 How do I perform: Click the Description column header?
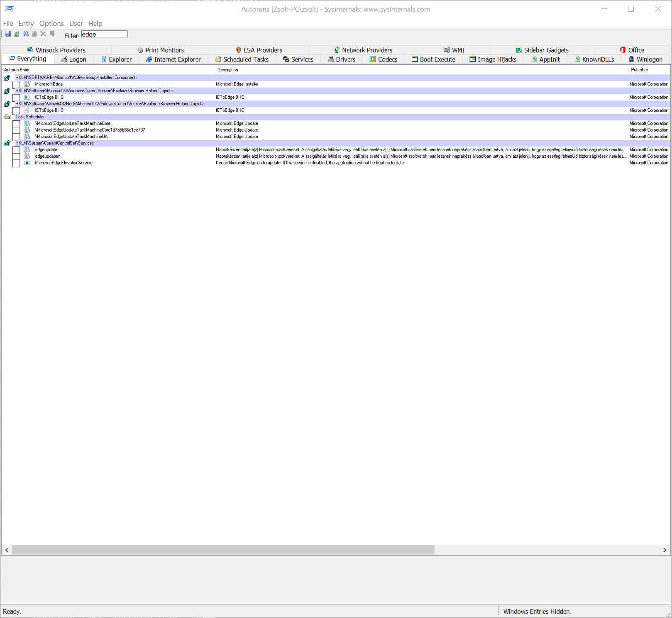422,70
